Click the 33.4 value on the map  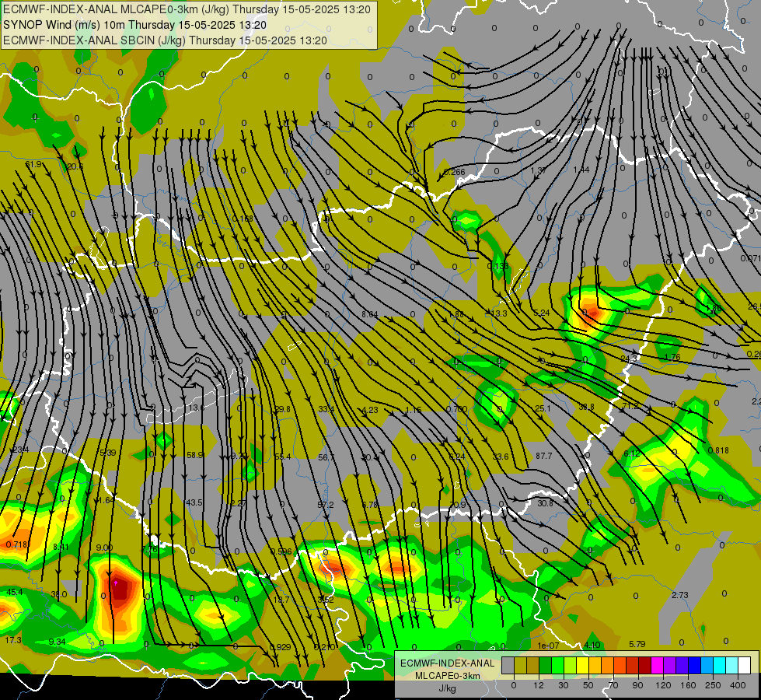coord(326,410)
